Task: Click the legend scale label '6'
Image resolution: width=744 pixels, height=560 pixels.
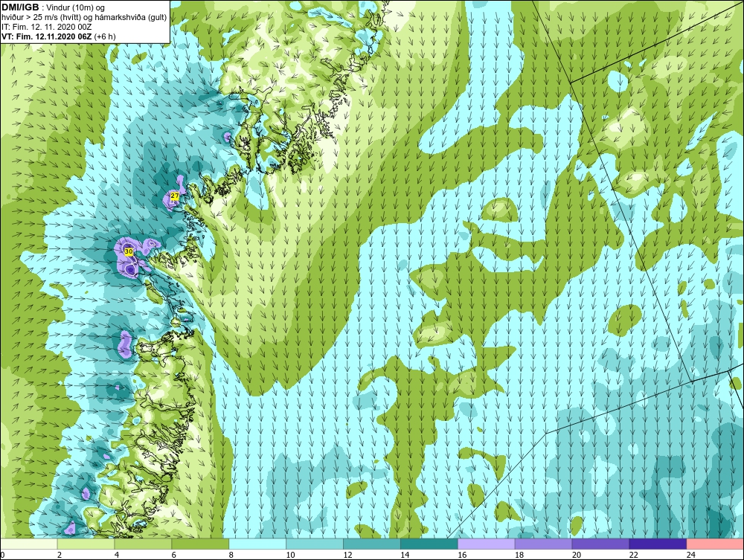Action: 173,555
